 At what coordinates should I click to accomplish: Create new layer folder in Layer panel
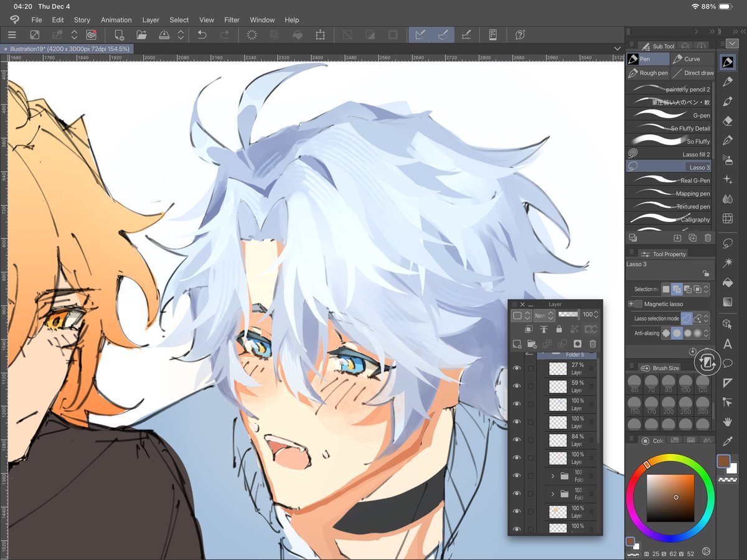tap(532, 343)
